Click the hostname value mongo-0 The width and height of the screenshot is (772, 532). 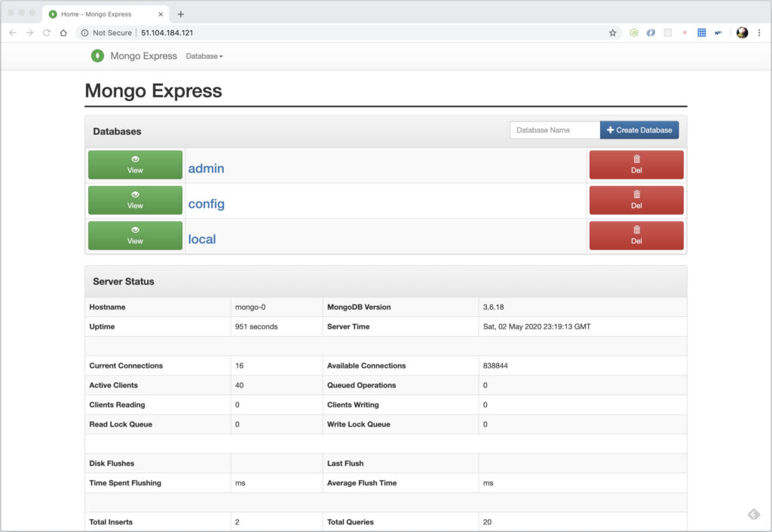pyautogui.click(x=250, y=307)
